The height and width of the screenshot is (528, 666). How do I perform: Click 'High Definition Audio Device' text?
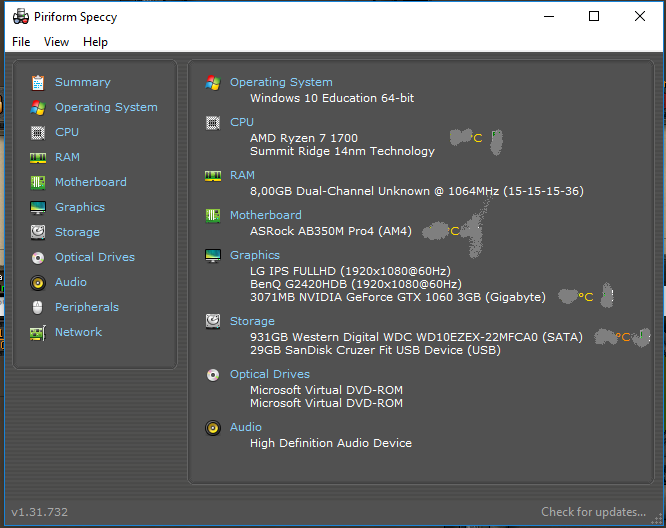(x=331, y=443)
